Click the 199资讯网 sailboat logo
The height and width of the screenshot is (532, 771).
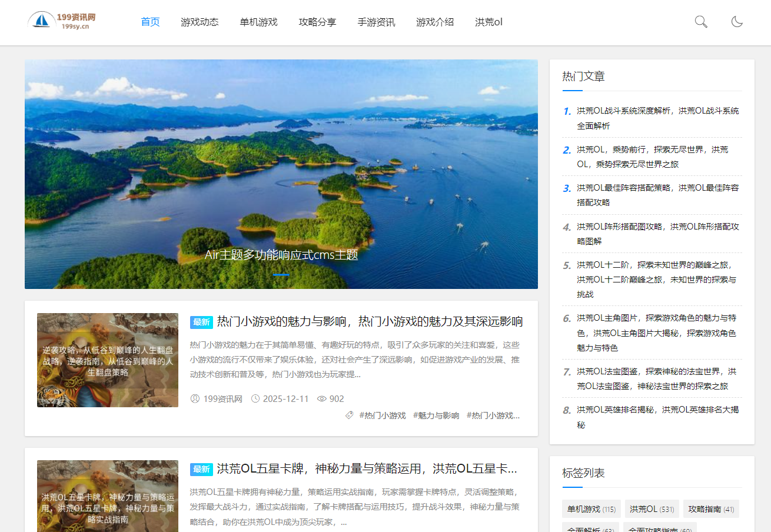41,21
